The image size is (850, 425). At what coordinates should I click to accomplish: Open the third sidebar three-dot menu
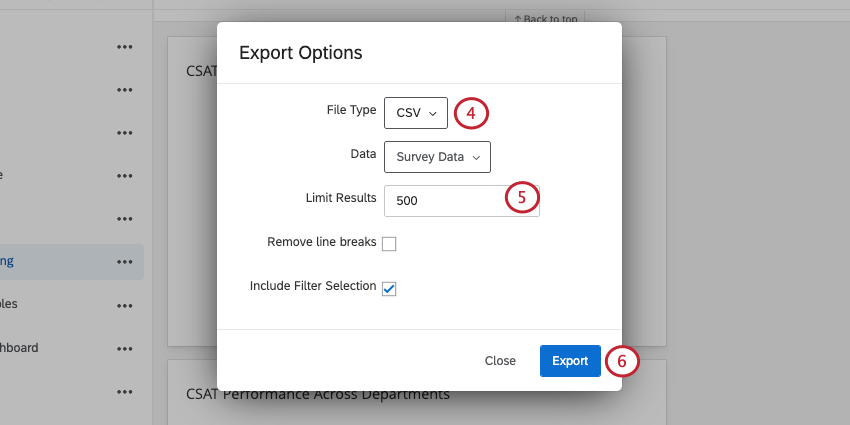pos(124,133)
